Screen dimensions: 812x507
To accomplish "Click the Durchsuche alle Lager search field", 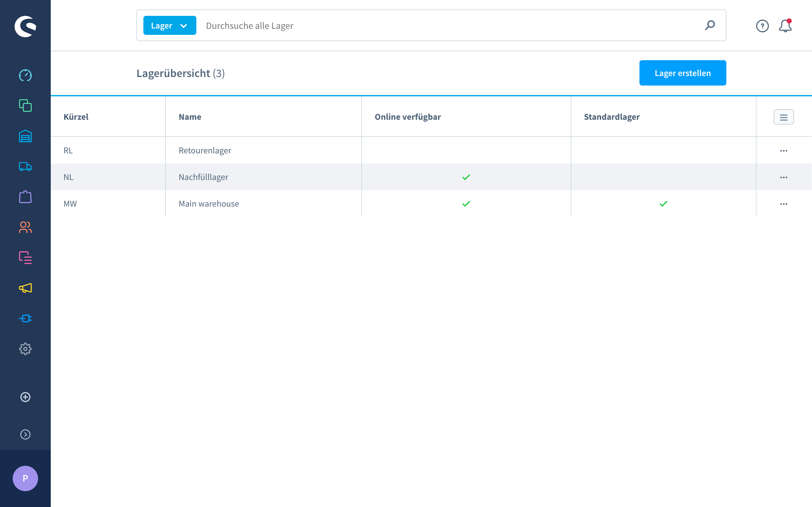I will point(450,25).
